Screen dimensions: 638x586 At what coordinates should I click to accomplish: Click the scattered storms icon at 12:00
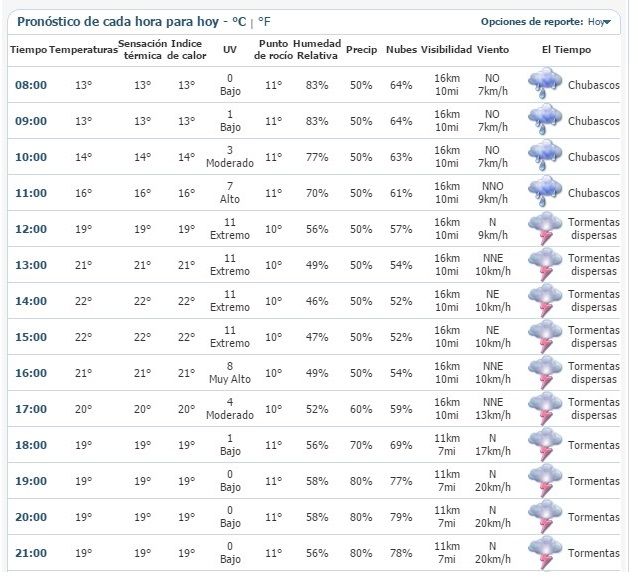coord(545,228)
